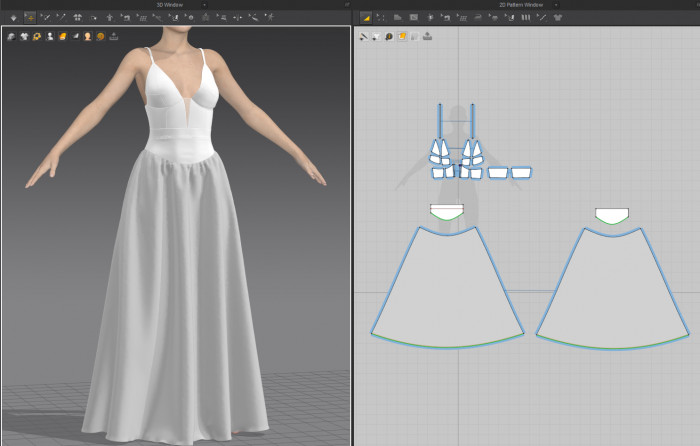Toggle the white avatar bust icon in 3D window
Viewport: 700px width, 446px height.
coord(50,37)
